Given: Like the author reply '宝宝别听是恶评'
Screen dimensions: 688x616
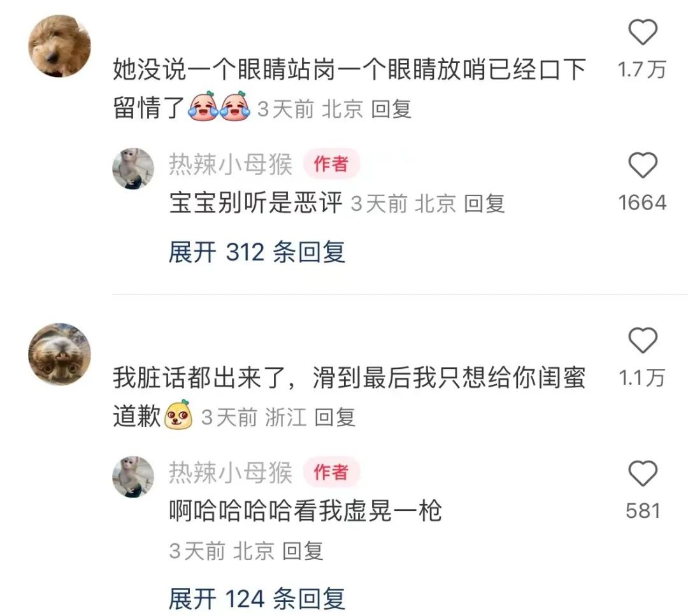Looking at the screenshot, I should click(643, 165).
